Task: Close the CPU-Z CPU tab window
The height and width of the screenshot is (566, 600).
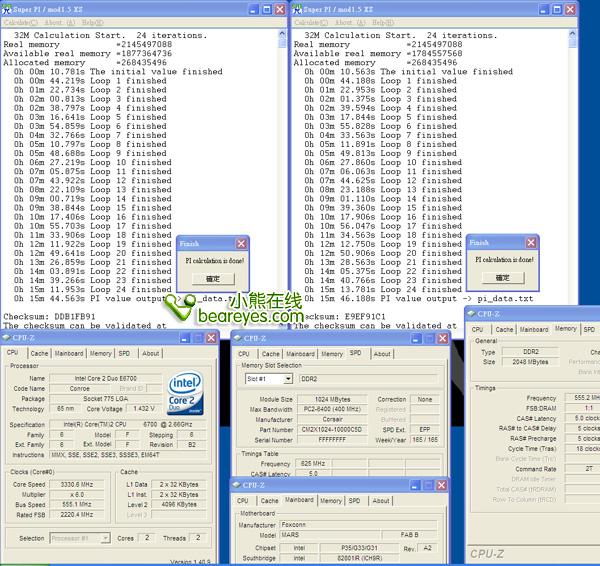Action: pyautogui.click(x=211, y=338)
